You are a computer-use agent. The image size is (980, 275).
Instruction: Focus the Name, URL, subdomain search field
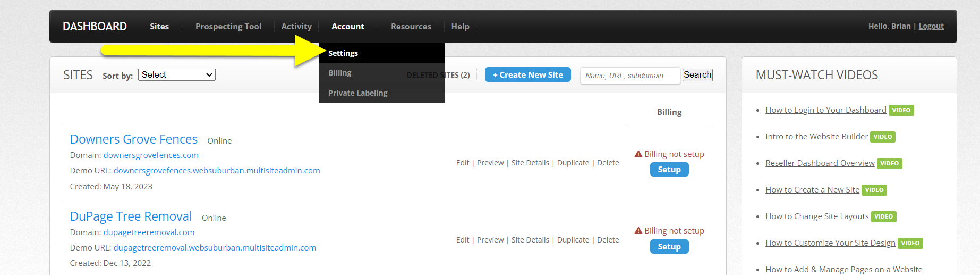click(x=630, y=76)
